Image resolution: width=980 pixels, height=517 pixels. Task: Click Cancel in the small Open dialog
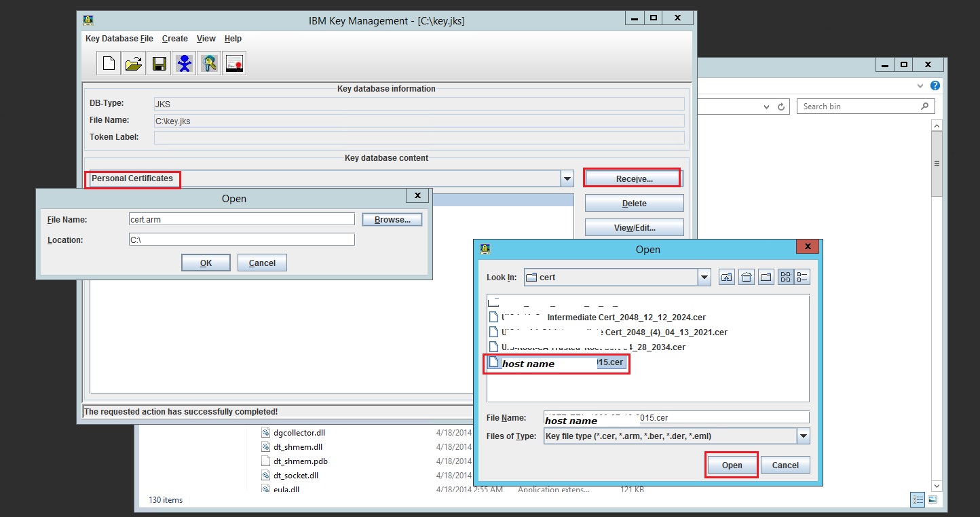pos(262,263)
